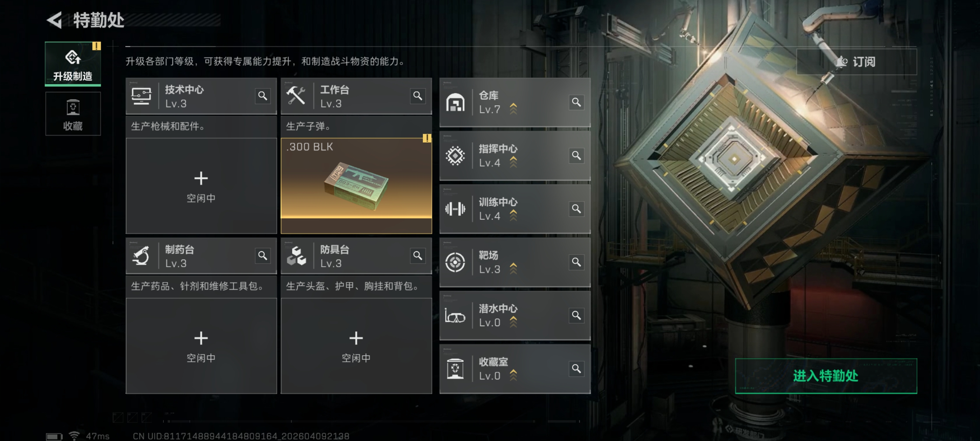
Task: Expand the 训练中心 upgrade arrows
Action: click(x=513, y=215)
